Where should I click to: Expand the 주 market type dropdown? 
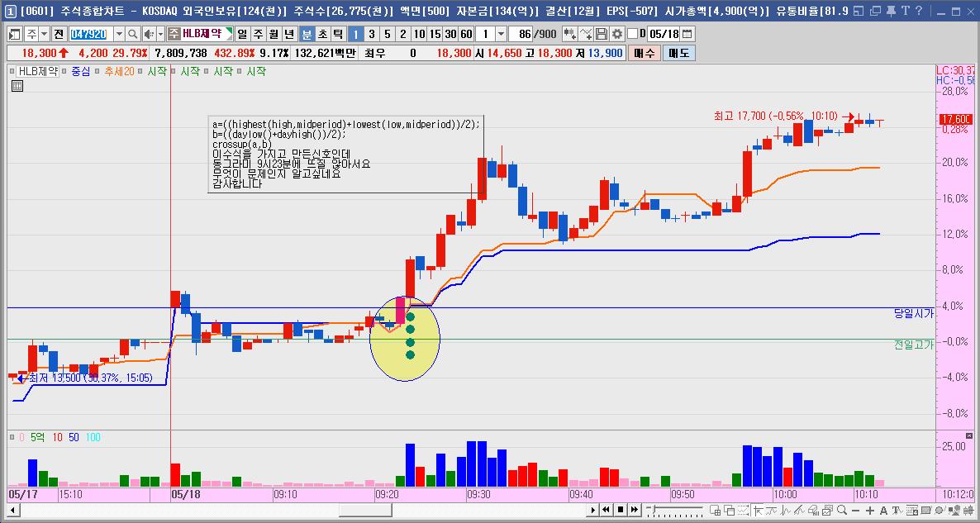click(44, 34)
